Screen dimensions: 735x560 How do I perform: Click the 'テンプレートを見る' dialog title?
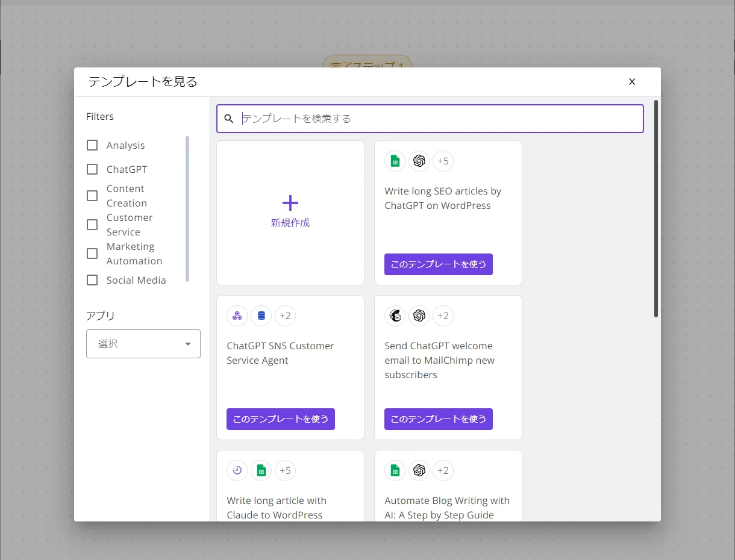coord(143,82)
